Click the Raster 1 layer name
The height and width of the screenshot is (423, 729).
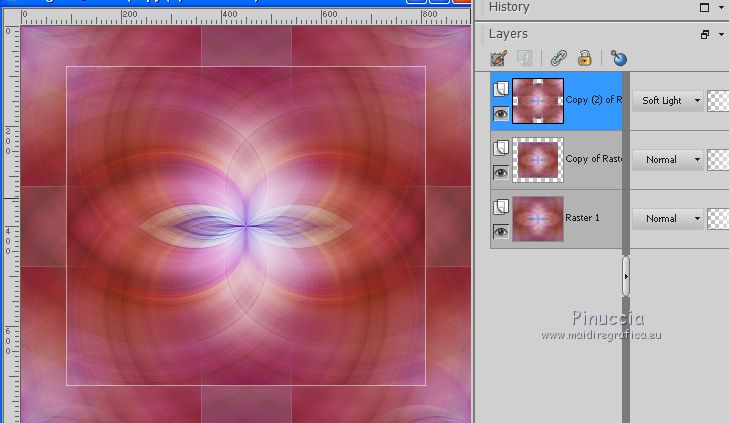(583, 218)
